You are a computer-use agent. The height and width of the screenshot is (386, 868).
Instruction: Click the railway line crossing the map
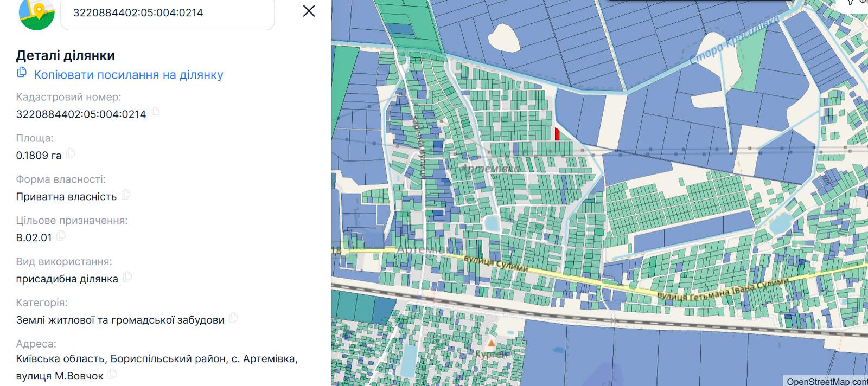coord(597,311)
